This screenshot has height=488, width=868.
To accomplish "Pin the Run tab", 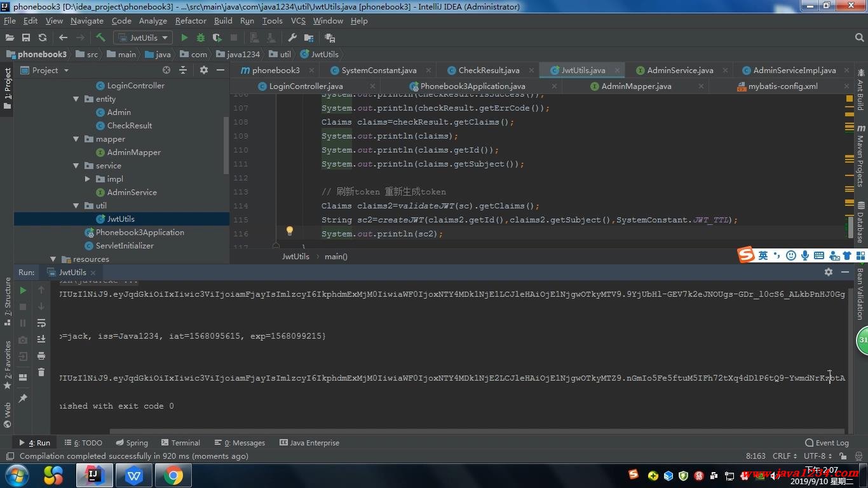I will point(23,398).
